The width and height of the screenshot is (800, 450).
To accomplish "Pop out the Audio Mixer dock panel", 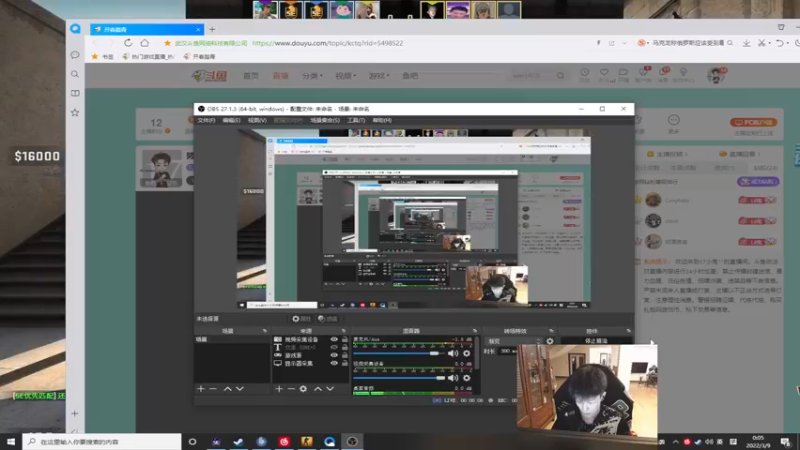I will pos(474,331).
